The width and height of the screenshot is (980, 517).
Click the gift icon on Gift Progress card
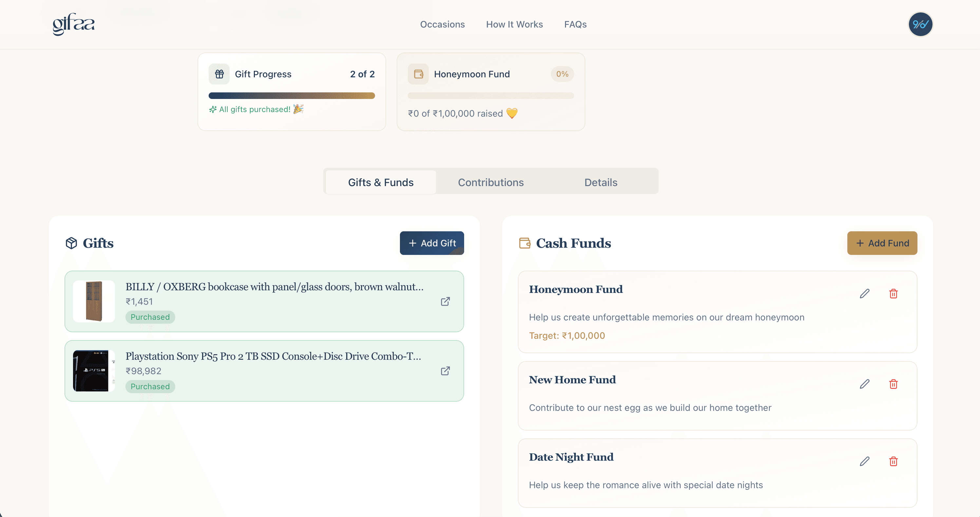(219, 74)
